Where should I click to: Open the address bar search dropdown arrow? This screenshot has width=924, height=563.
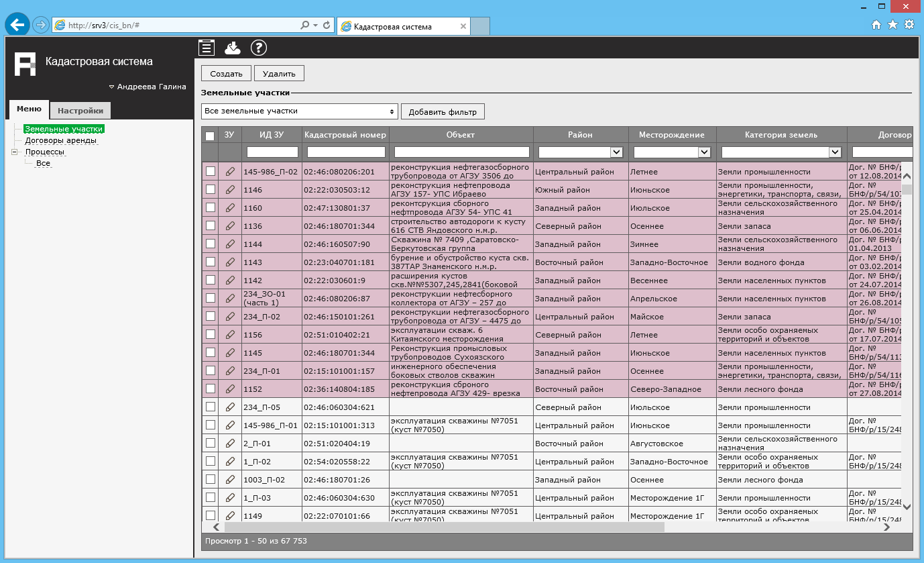tap(315, 25)
